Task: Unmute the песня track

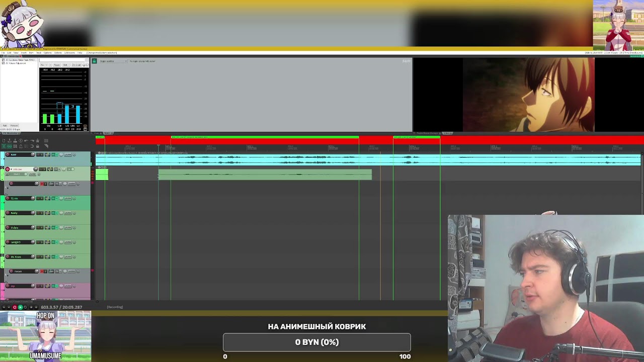Action: 42,271
